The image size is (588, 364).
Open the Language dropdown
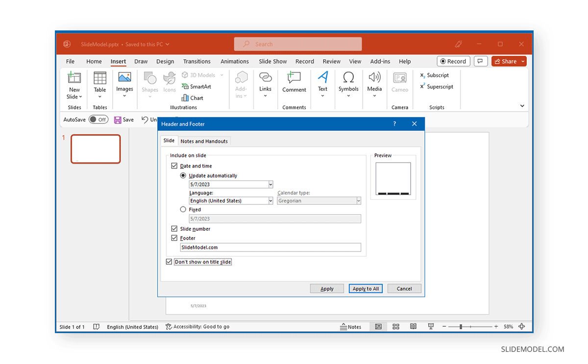(x=271, y=200)
